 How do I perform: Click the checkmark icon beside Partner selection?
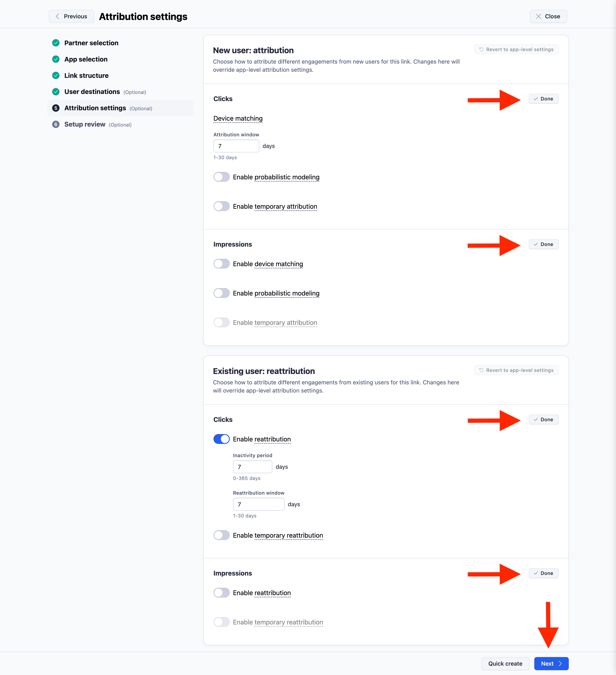coord(56,43)
